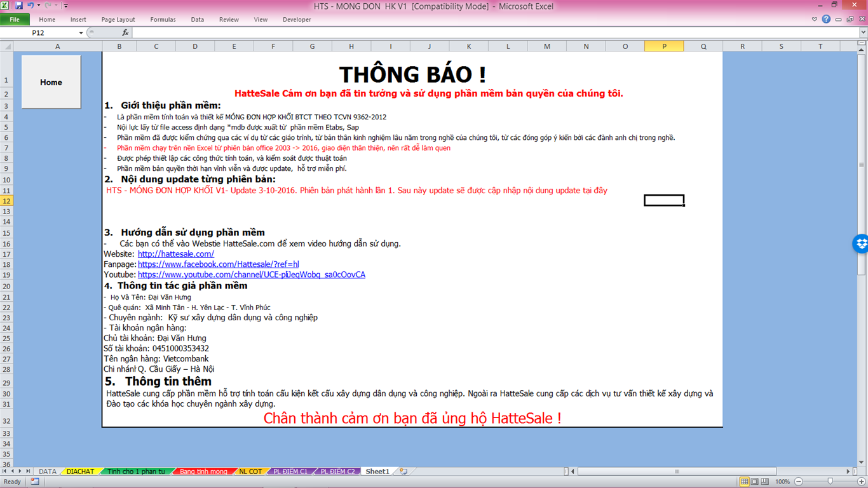Open the Undo history dropdown arrow
The height and width of the screenshot is (488, 868).
38,6
